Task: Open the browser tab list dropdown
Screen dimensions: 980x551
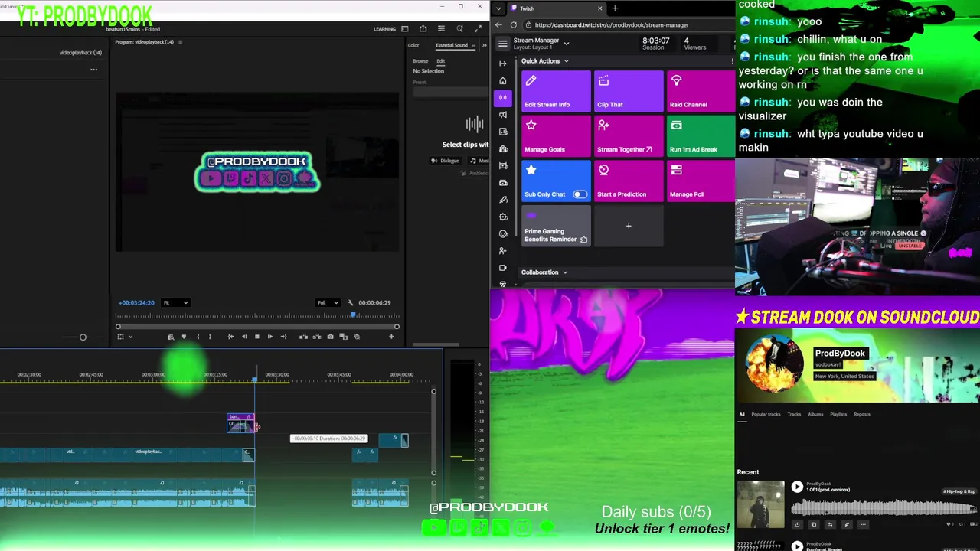Action: 499,8
